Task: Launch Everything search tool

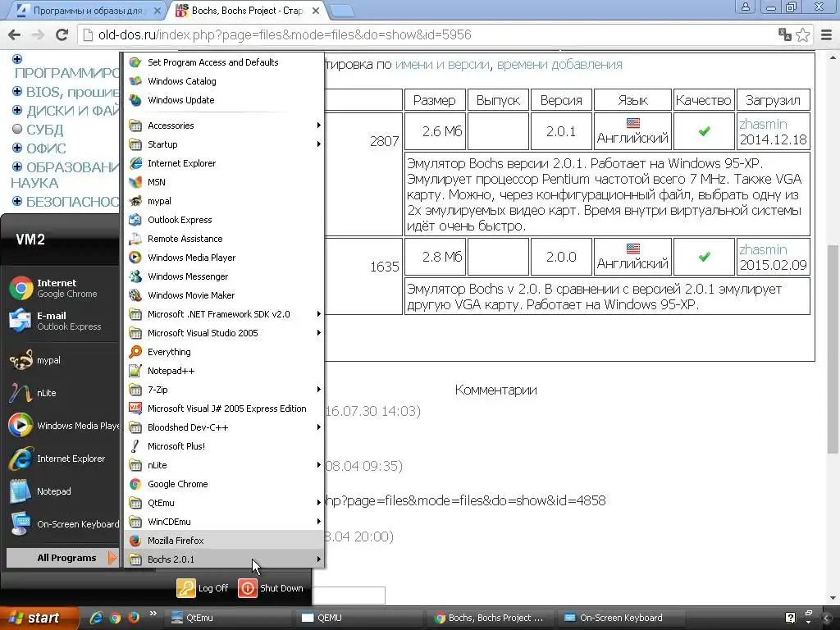Action: coord(224,352)
